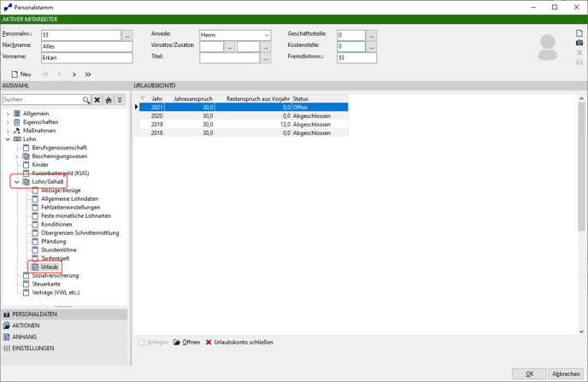
Task: Clear the search with the X icon
Action: point(97,100)
